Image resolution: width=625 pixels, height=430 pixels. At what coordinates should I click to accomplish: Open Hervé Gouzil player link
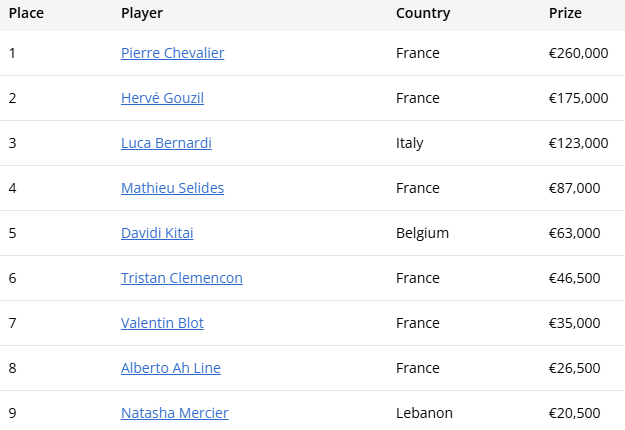[162, 98]
